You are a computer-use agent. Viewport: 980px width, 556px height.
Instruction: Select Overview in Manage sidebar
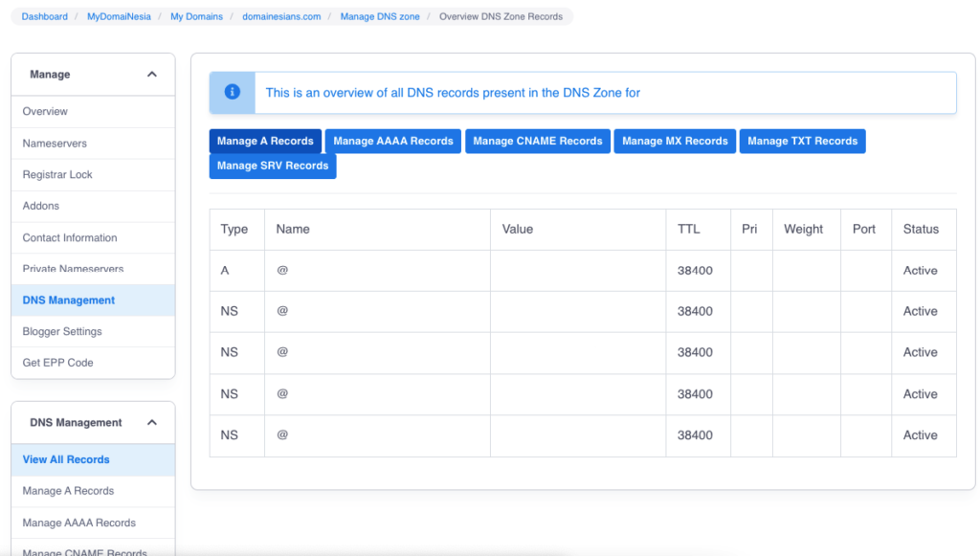pos(93,111)
